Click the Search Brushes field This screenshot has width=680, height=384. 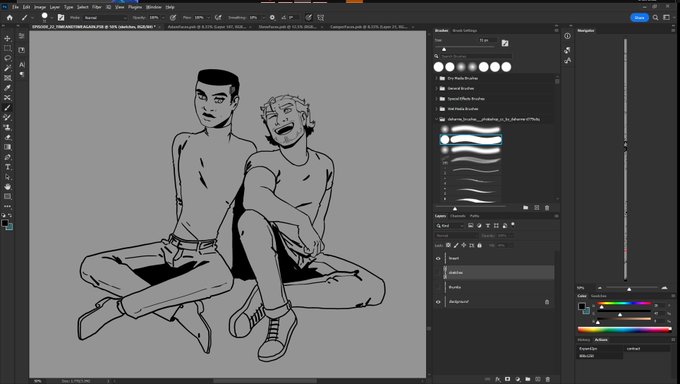click(x=476, y=56)
